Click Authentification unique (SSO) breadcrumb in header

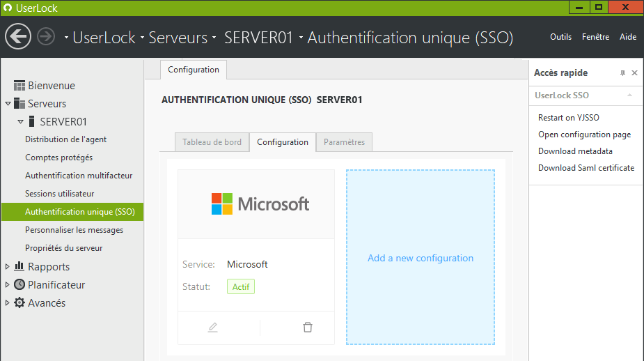coord(410,38)
